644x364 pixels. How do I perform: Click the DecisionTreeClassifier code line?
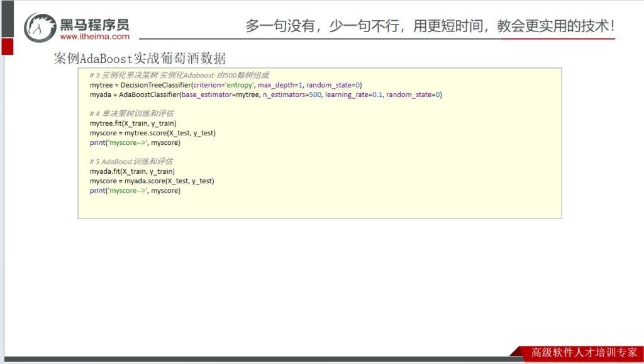226,84
